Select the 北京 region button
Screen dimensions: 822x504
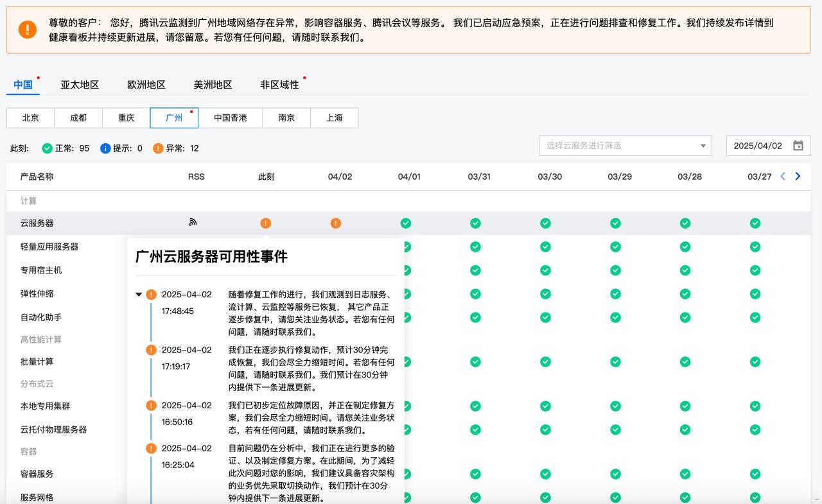(x=31, y=118)
